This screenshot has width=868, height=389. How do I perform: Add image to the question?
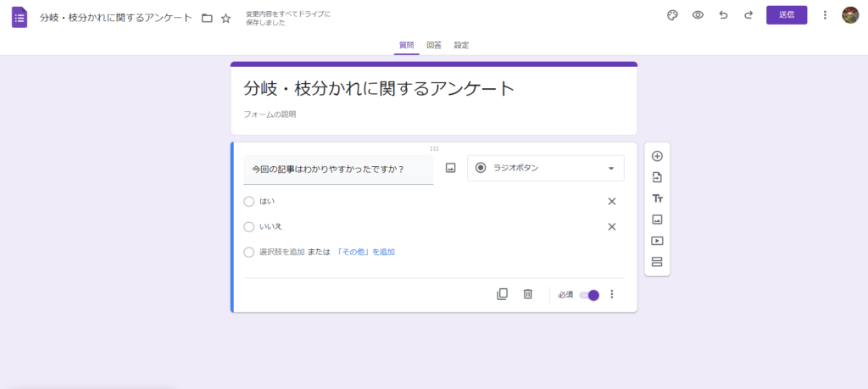click(451, 168)
